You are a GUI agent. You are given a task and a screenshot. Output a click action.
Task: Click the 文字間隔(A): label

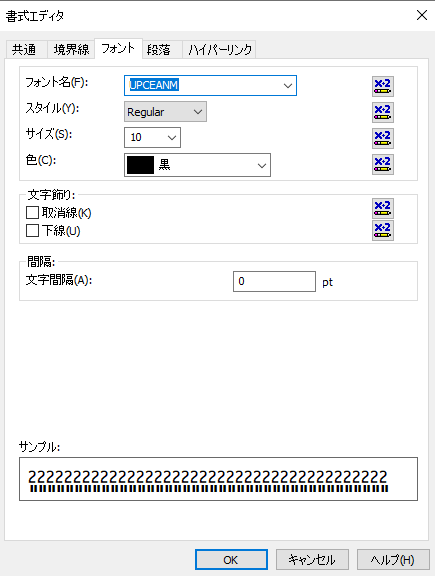tap(59, 280)
